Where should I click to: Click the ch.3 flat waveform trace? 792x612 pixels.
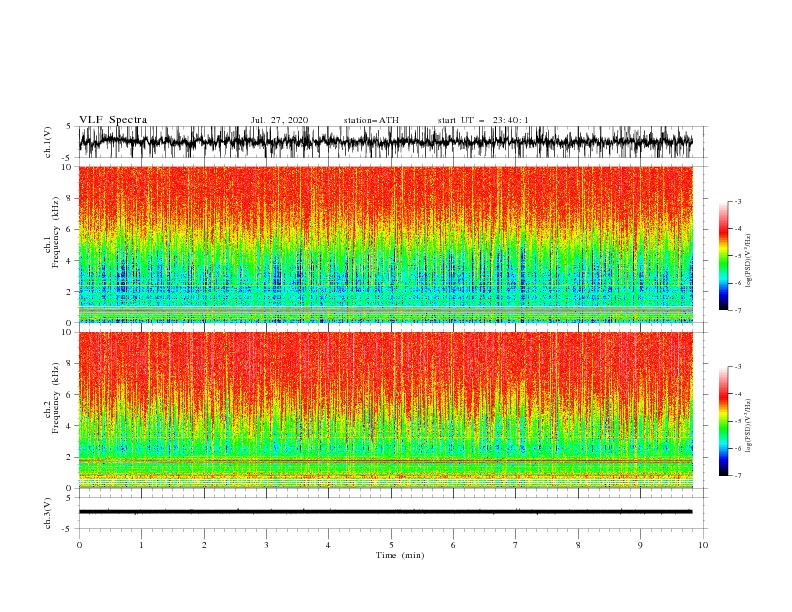(x=386, y=512)
